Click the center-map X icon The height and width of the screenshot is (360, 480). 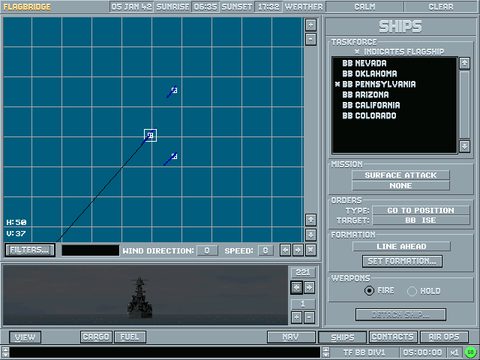(311, 250)
